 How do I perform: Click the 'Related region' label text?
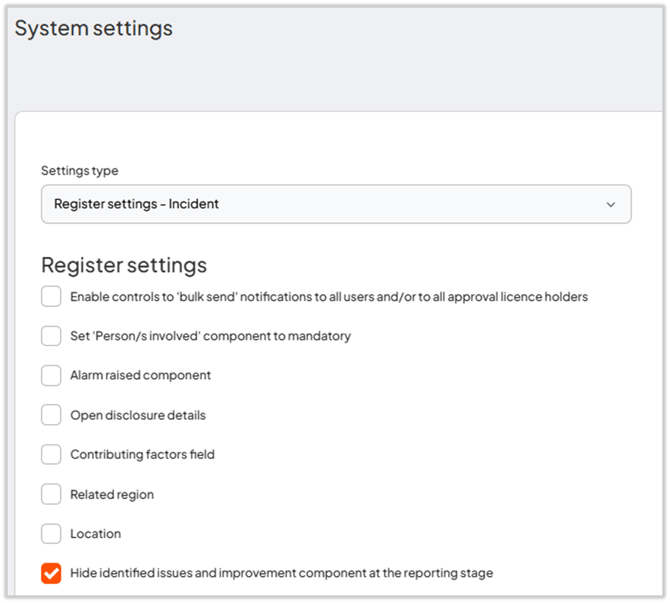click(112, 494)
